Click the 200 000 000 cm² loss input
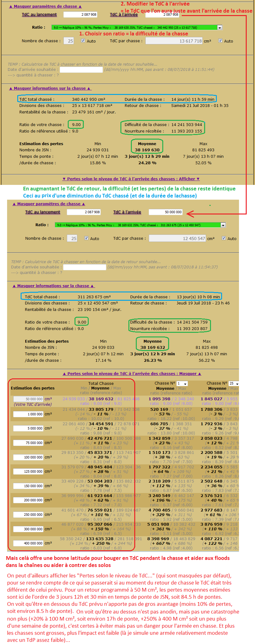The image size is (255, 644). 28,500
